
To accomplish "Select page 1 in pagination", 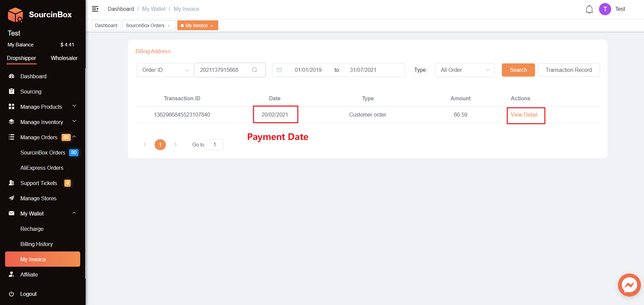I will pos(160,144).
